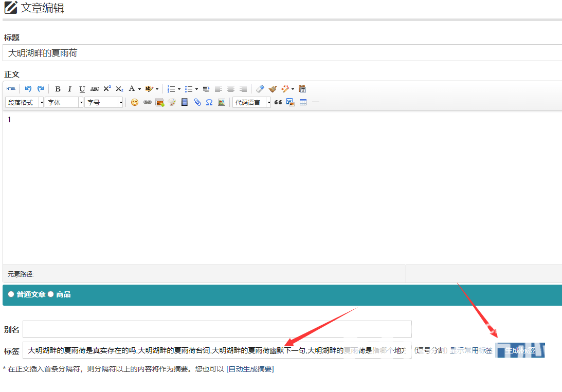Click inside the 正文 editor body
Viewport: 562px width, 392px height.
coord(282,188)
